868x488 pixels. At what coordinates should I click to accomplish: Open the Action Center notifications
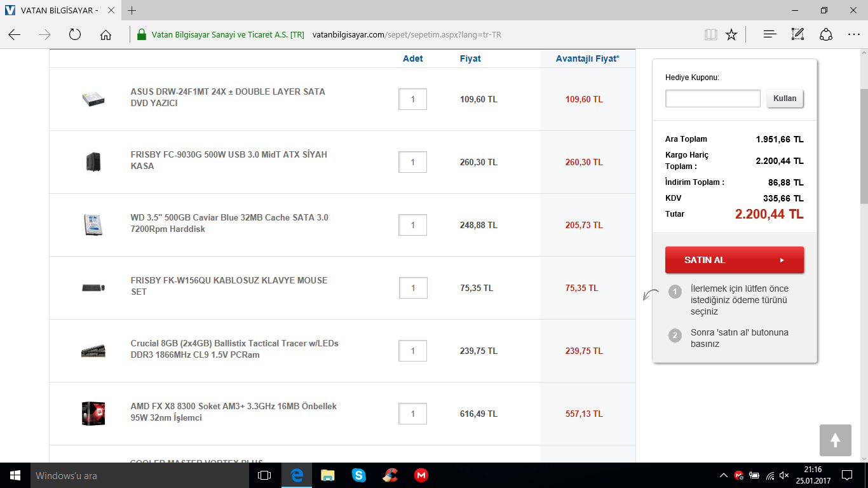[x=847, y=475]
